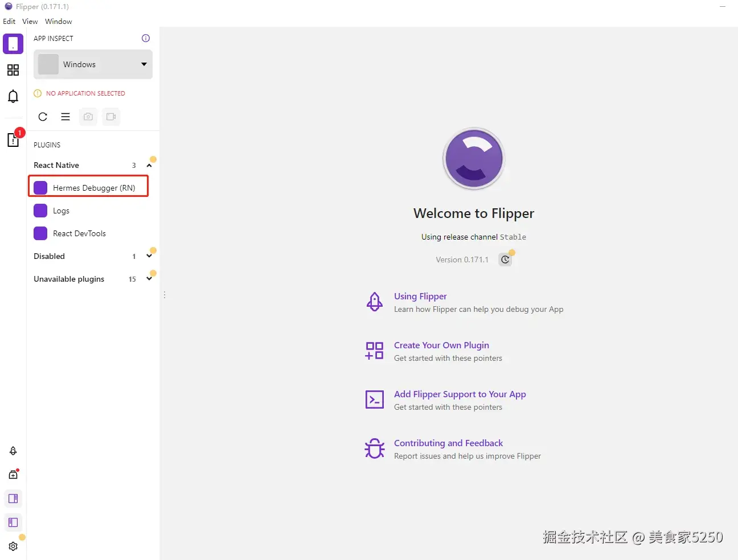Open the App Inspect device icon

point(13,44)
